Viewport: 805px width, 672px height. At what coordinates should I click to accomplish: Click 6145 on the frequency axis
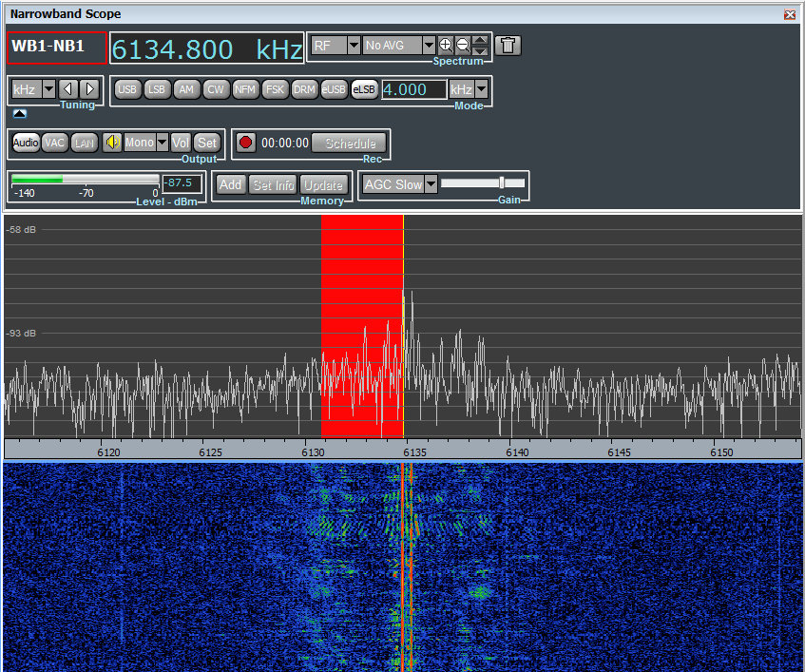(x=619, y=452)
